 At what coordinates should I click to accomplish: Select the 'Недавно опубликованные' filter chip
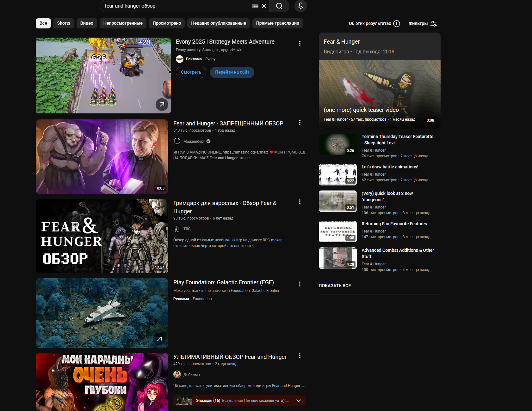(x=219, y=23)
